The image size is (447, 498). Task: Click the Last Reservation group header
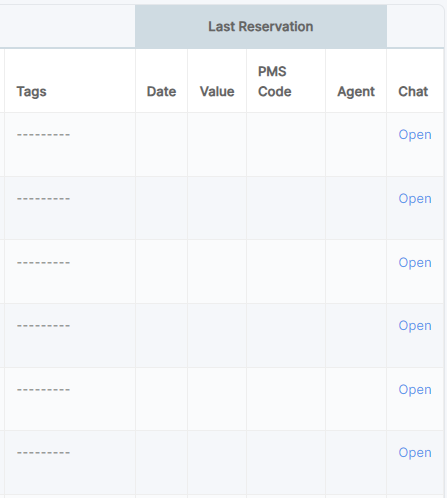(261, 27)
